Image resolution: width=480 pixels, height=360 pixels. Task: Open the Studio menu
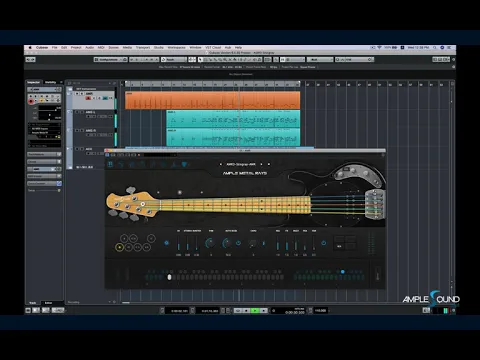159,48
